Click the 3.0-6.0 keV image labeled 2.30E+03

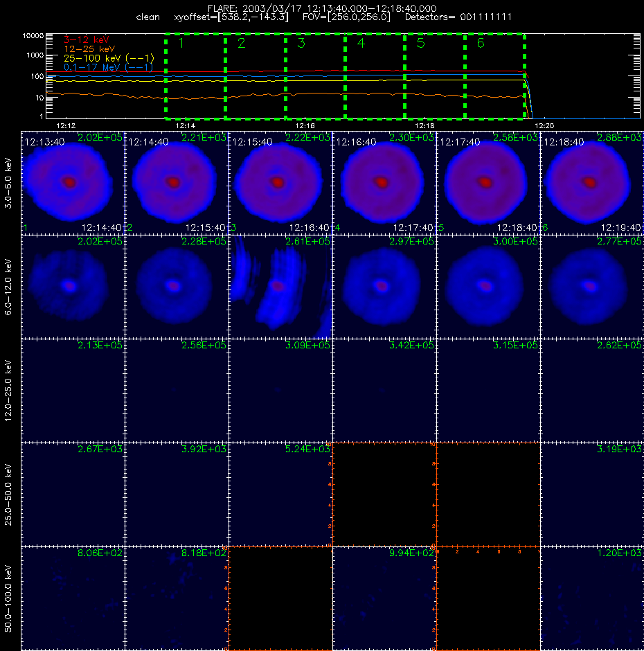pos(384,183)
